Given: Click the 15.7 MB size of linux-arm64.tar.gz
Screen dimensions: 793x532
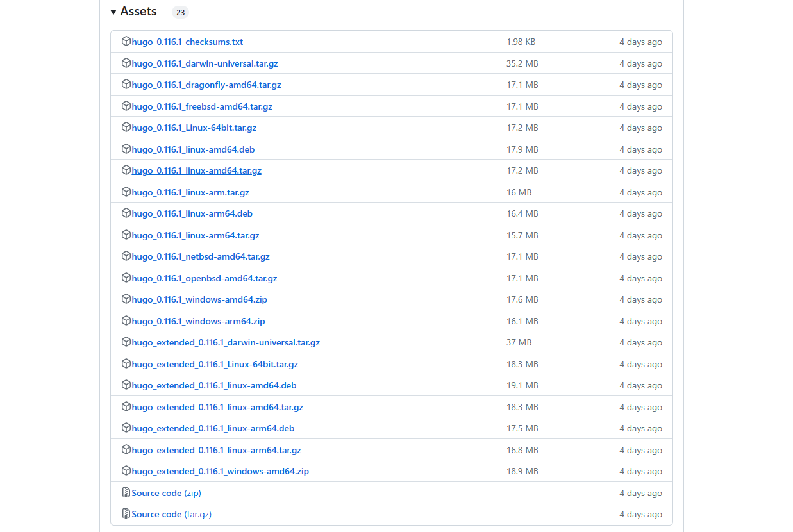Looking at the screenshot, I should tap(522, 235).
